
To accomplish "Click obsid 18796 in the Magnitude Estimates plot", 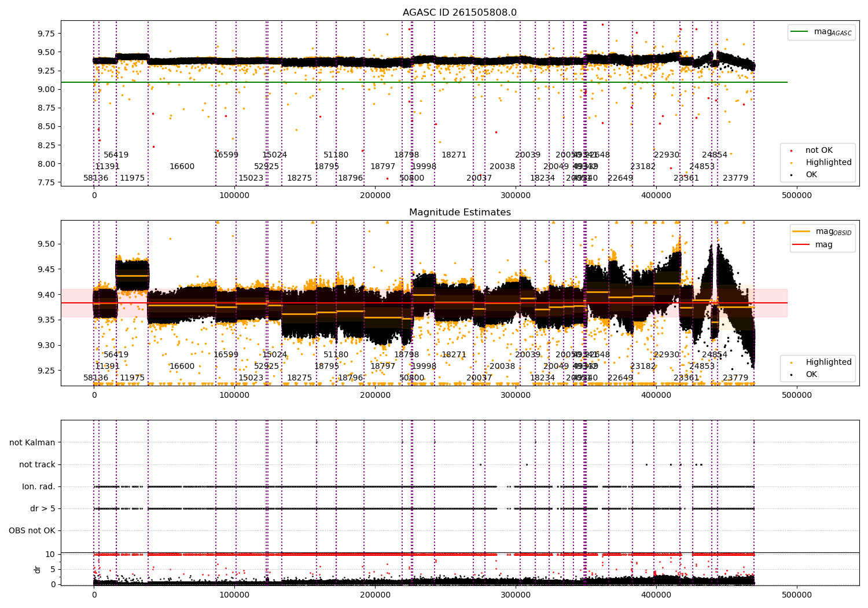I will 351,378.
